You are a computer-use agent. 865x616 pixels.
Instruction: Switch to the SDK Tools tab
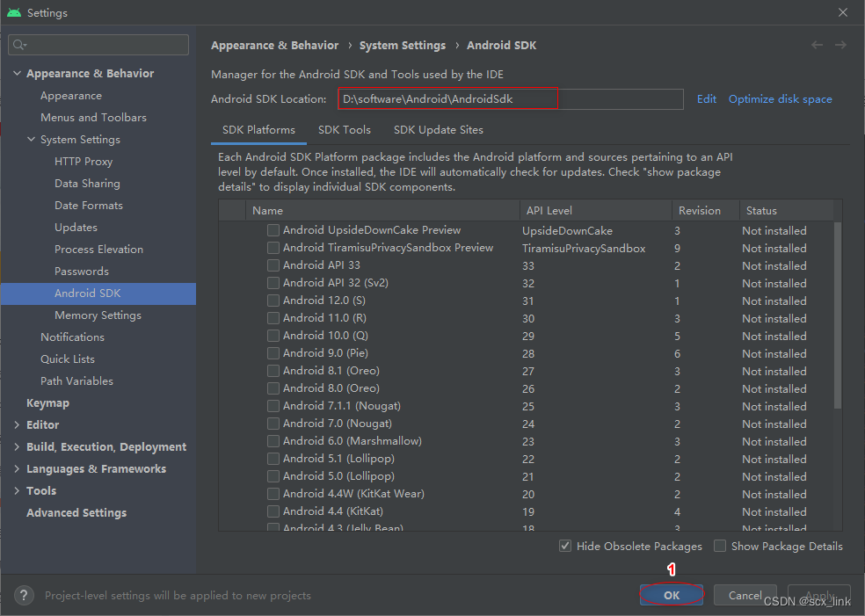click(345, 129)
